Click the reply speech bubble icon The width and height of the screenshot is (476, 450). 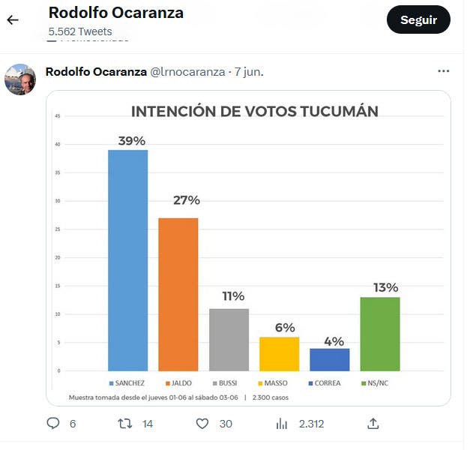click(x=53, y=423)
